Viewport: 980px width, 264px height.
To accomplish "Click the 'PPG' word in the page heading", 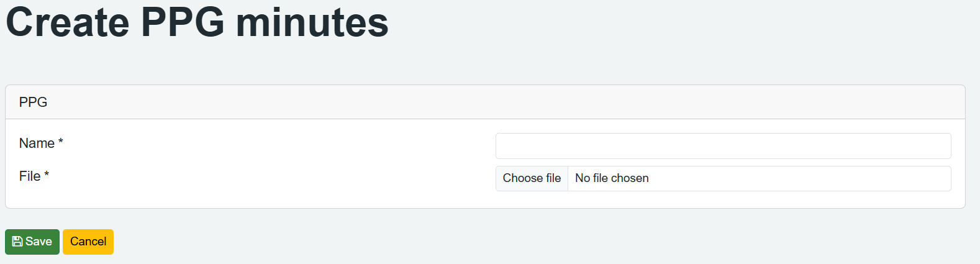I will tap(183, 22).
